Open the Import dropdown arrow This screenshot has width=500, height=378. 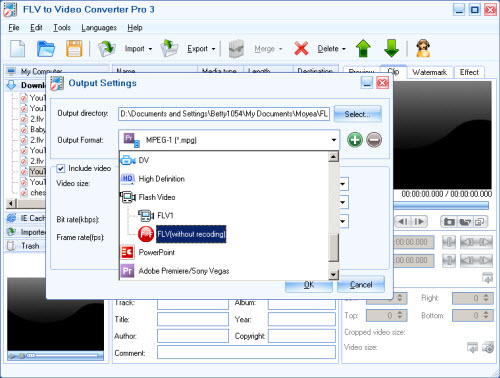coord(150,49)
